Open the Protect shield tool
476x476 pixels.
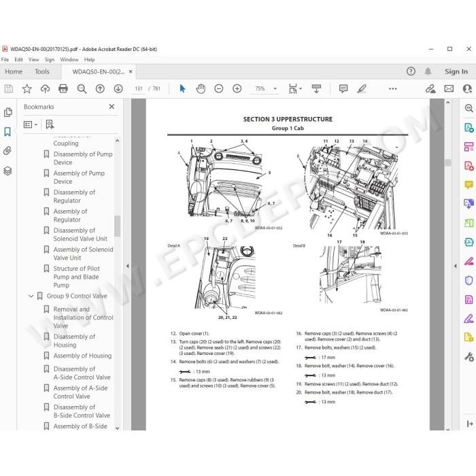tap(469, 280)
